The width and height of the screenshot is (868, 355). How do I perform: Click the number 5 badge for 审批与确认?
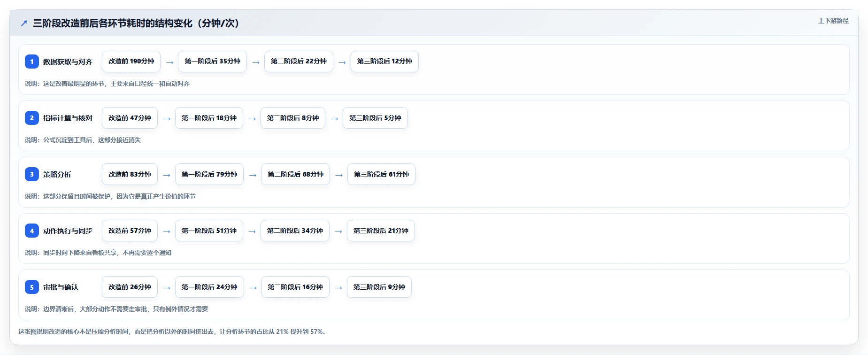click(32, 287)
